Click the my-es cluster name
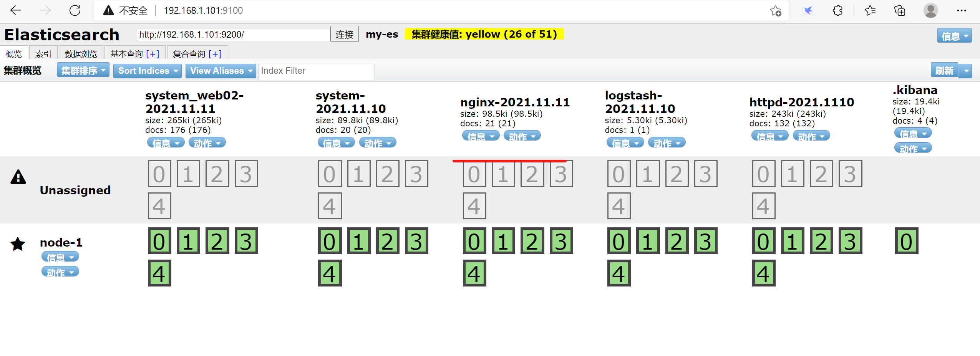Viewport: 980px width, 356px height. click(382, 34)
